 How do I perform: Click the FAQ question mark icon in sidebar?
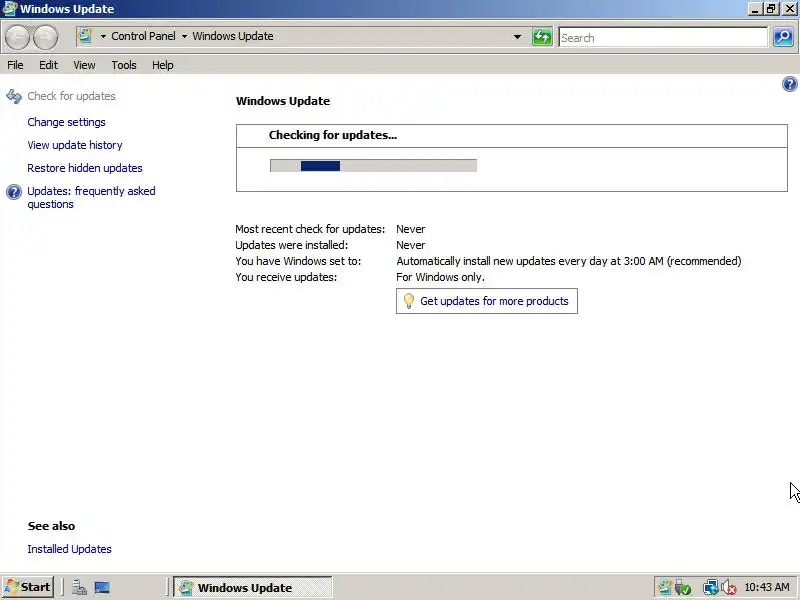pos(14,192)
